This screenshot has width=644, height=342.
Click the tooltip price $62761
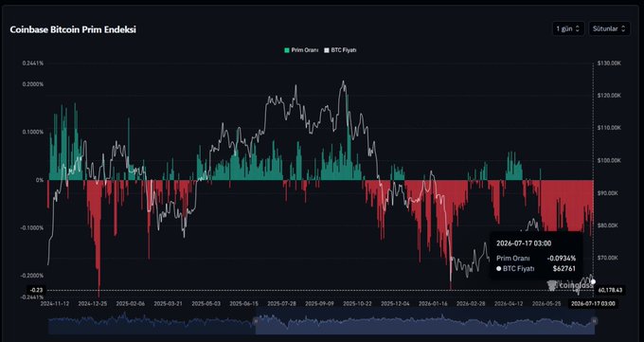564,269
